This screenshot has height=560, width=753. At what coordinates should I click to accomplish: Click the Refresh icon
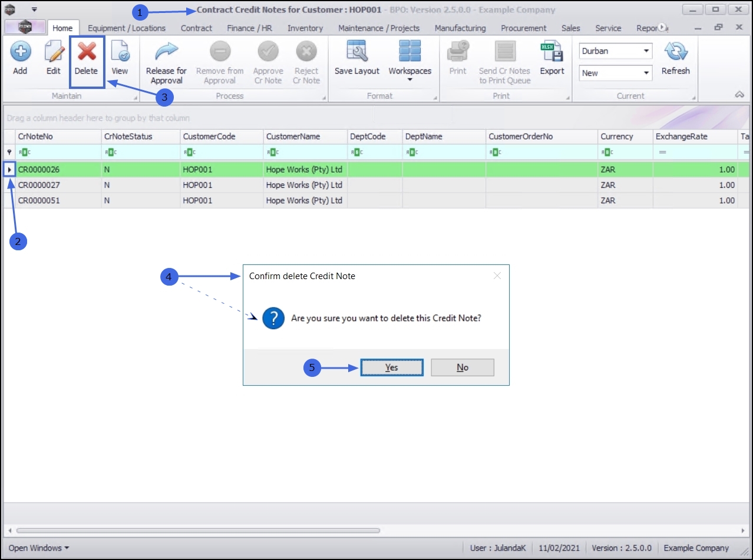click(676, 52)
